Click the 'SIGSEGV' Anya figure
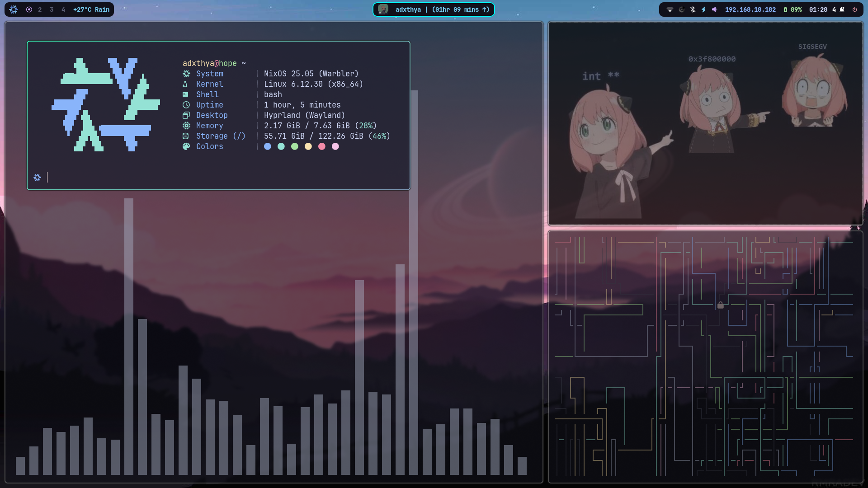The height and width of the screenshot is (488, 868). [x=814, y=90]
